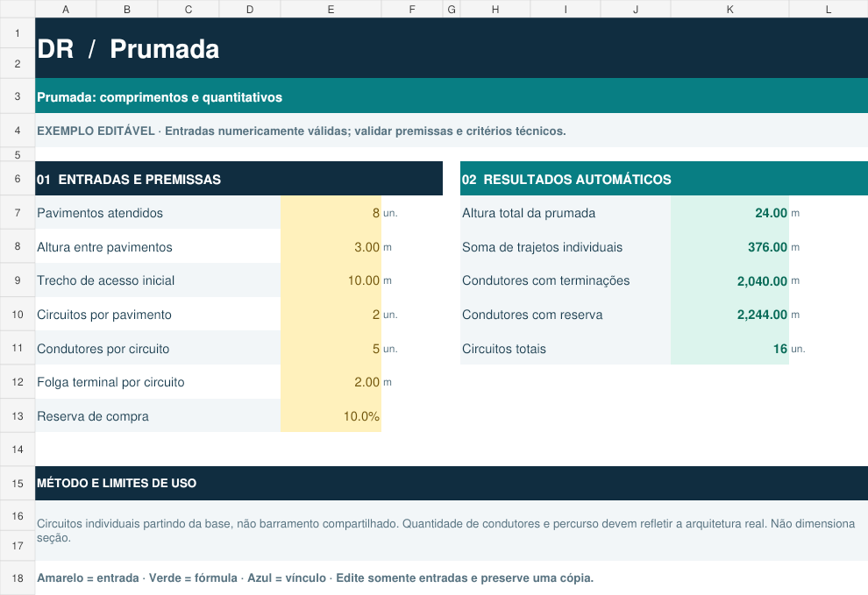868x595 pixels.
Task: Click the result value 2,040.00
Action: [729, 280]
